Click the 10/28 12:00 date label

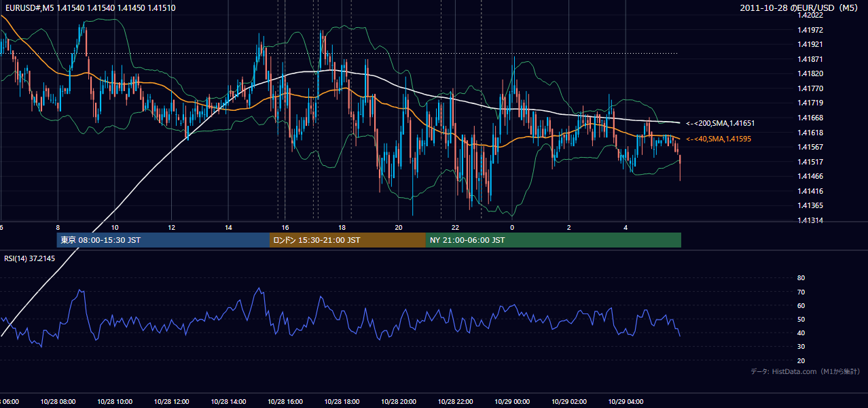(172, 401)
